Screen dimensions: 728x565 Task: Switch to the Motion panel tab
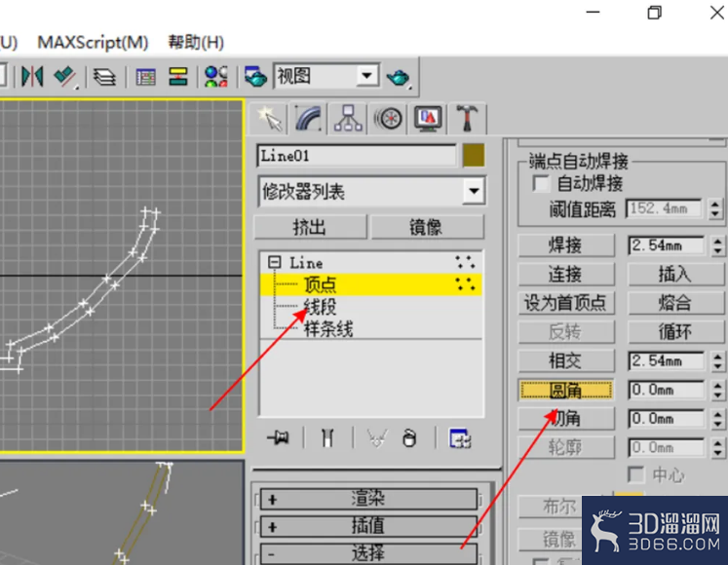(388, 119)
